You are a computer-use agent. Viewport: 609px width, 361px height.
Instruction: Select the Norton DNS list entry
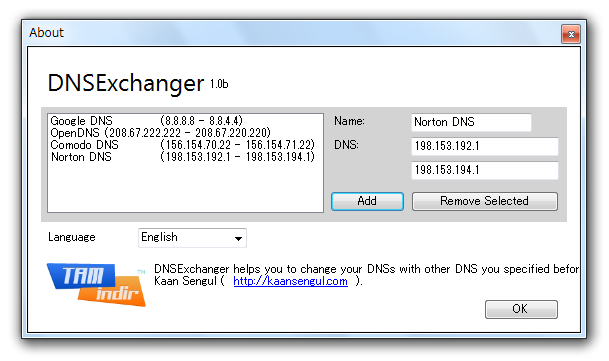click(x=185, y=157)
